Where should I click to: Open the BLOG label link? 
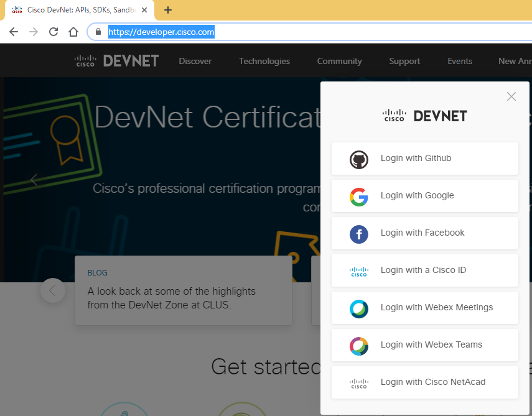click(x=97, y=272)
